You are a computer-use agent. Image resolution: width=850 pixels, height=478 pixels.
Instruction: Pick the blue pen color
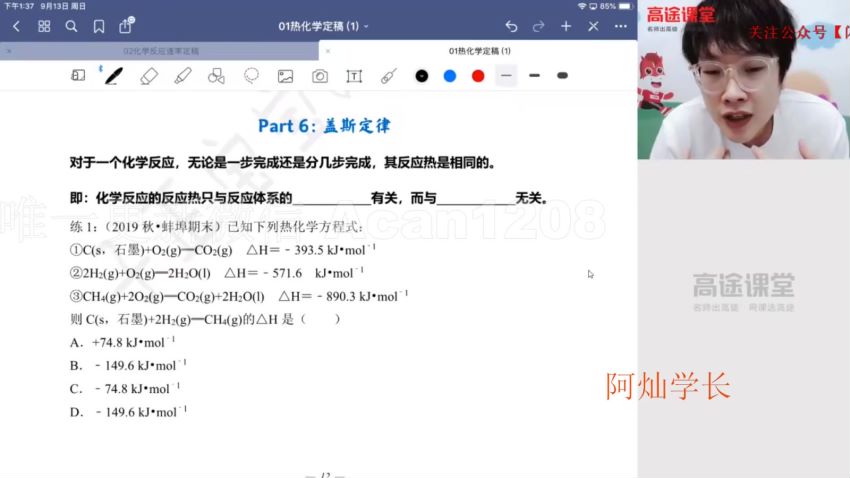click(450, 75)
